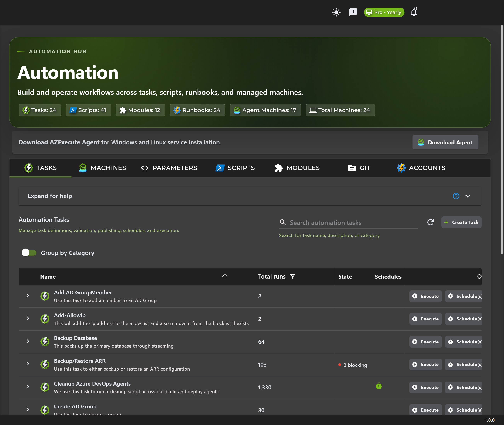Click the Runbooks: 24 chip
This screenshot has height=425, width=504.
coord(197,110)
